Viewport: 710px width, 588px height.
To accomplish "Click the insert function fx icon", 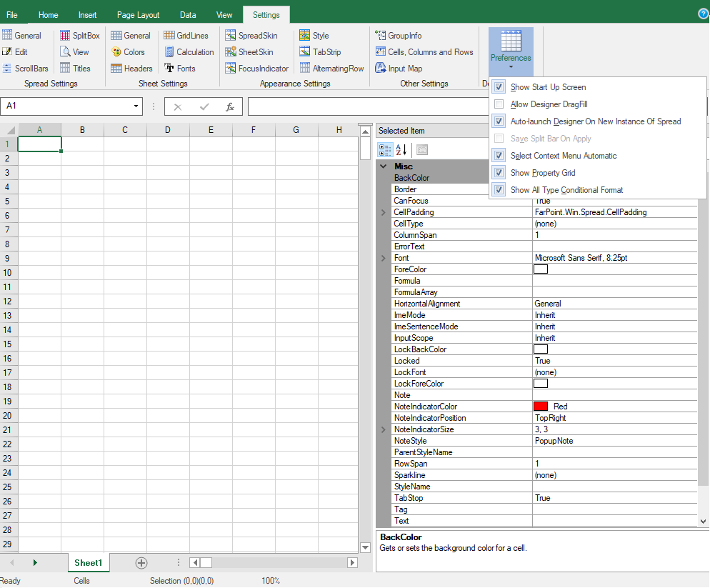I will (x=229, y=106).
